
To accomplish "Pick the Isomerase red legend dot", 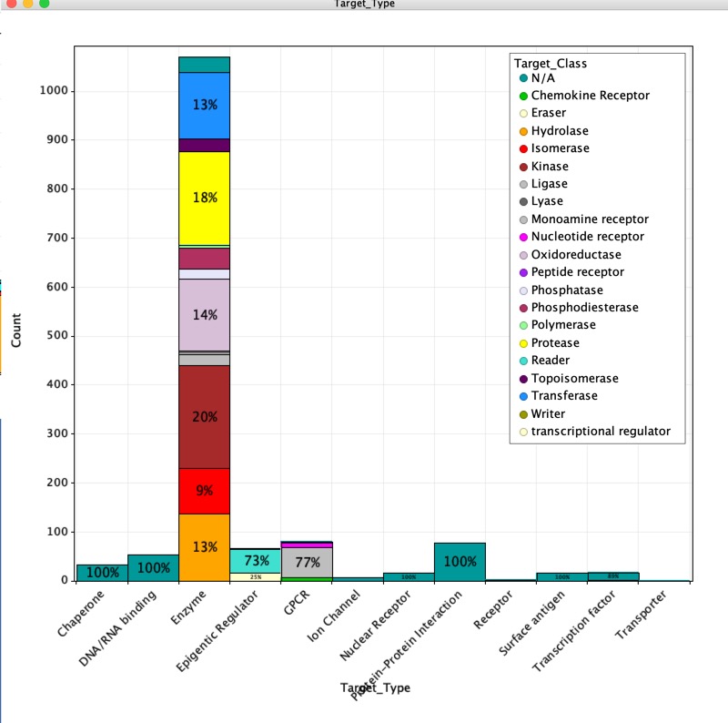I will coord(523,148).
